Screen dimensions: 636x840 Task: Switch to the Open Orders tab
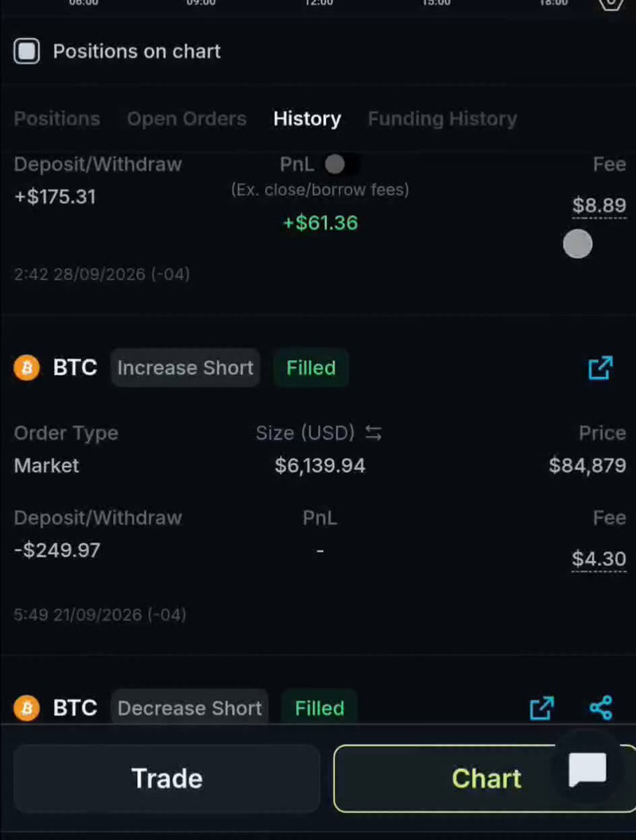(x=186, y=118)
